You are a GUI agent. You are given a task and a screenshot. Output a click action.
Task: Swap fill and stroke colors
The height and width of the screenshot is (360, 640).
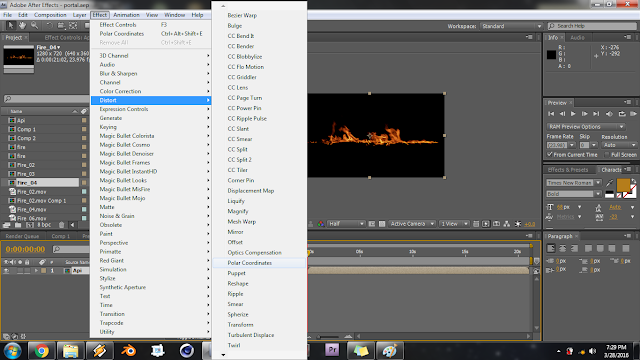click(633, 180)
